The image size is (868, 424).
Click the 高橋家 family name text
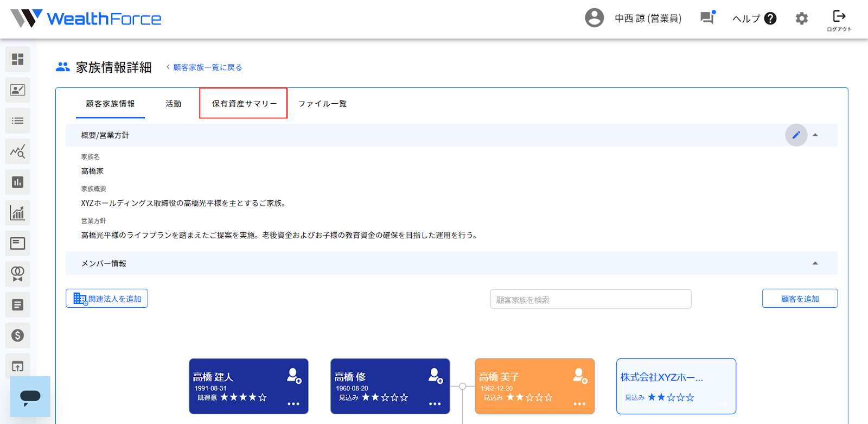[92, 171]
